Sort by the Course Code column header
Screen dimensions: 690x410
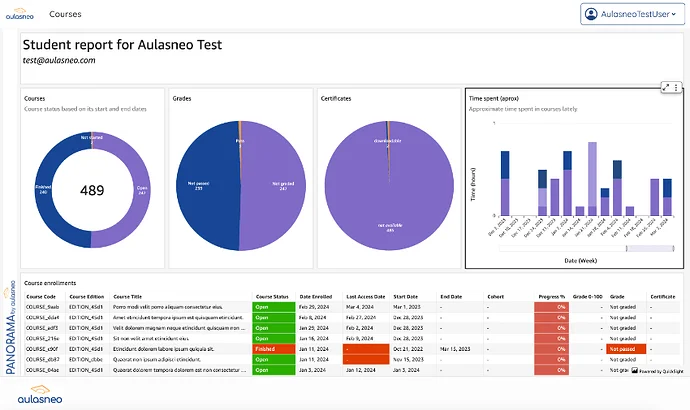pyautogui.click(x=41, y=297)
